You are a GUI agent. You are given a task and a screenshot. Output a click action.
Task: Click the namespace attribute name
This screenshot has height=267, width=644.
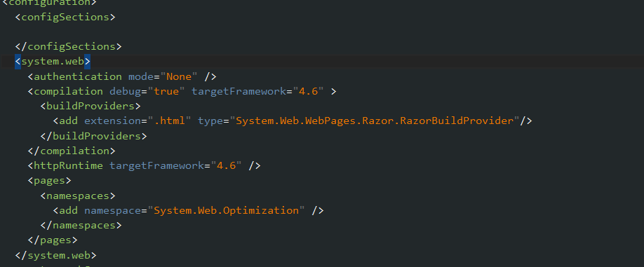(112, 210)
